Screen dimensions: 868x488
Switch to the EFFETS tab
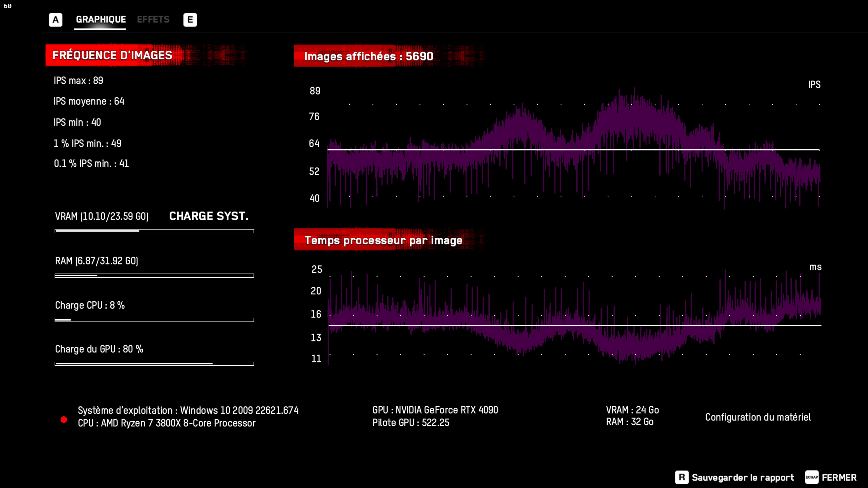pos(153,19)
